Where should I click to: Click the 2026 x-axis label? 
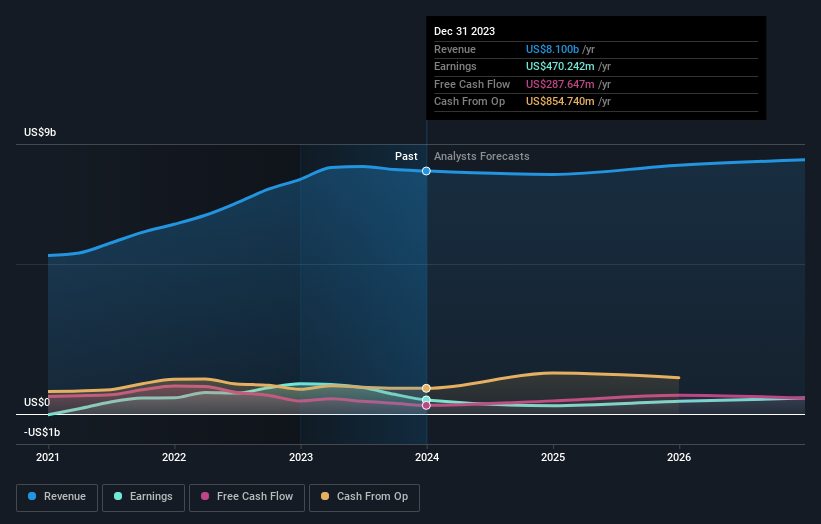pos(679,458)
